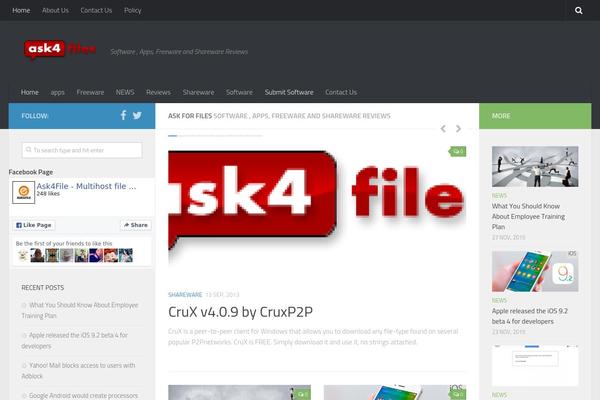Click NEWS label above Apple iOS headline
Screen dimensions: 600x400
pyautogui.click(x=499, y=300)
